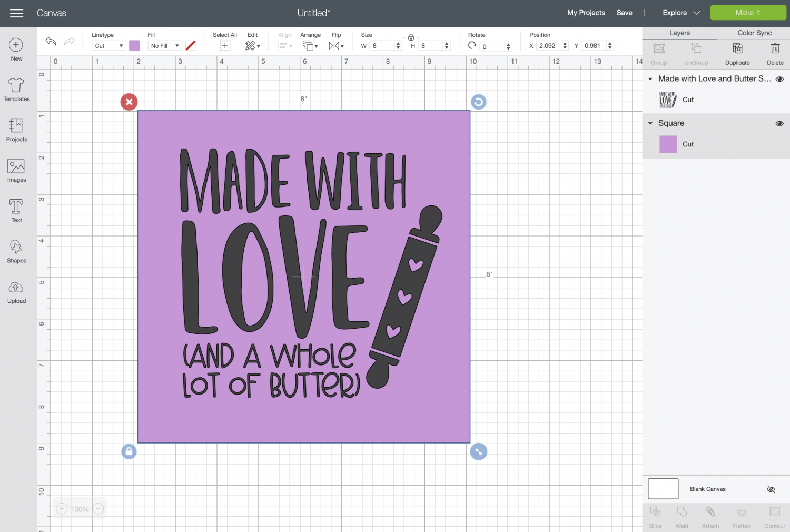Click the Weld tool
The image size is (790, 532).
pyautogui.click(x=682, y=512)
